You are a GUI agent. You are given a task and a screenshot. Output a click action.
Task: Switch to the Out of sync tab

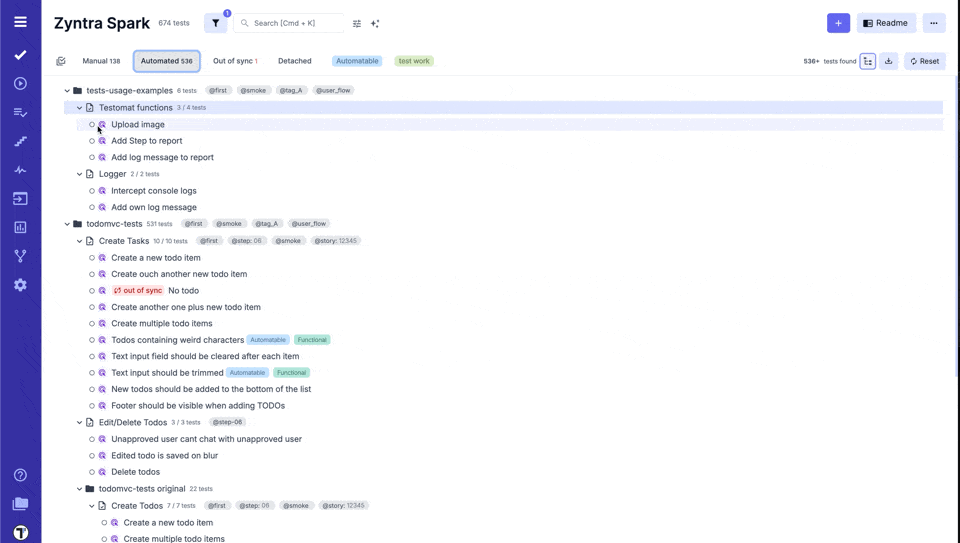click(x=235, y=61)
